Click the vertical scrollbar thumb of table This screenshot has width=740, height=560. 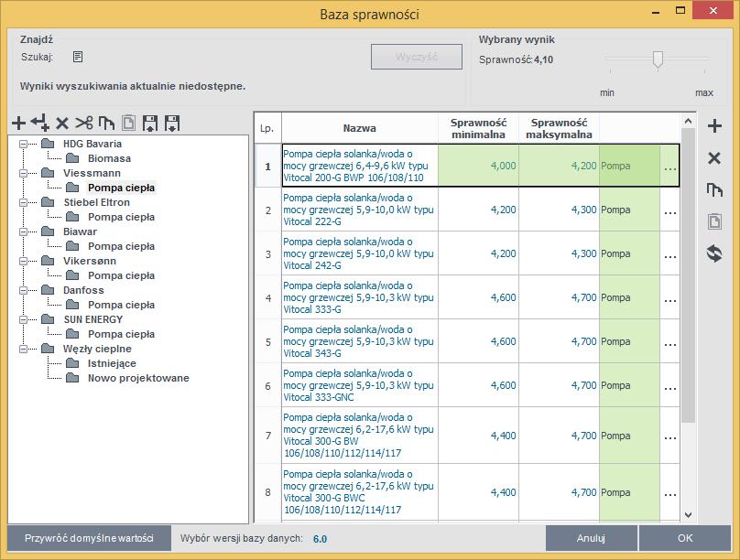[688, 275]
